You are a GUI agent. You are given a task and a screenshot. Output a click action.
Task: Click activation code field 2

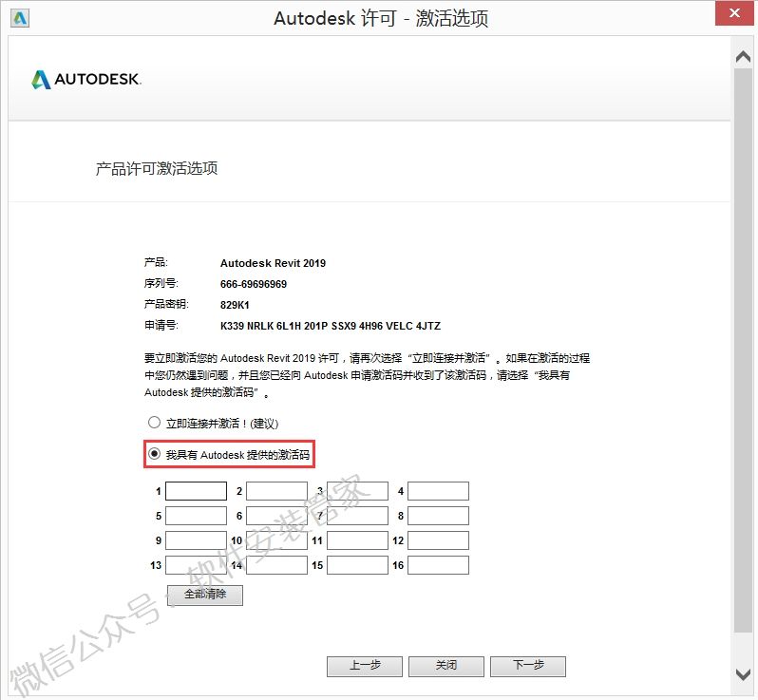[276, 491]
